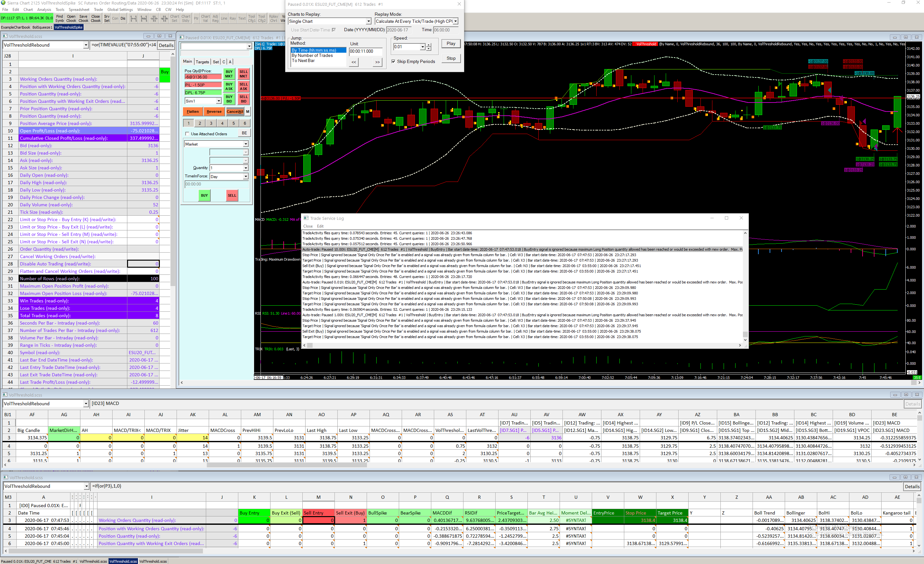
Task: Click the Find Symb toolbar button
Action: click(x=59, y=18)
